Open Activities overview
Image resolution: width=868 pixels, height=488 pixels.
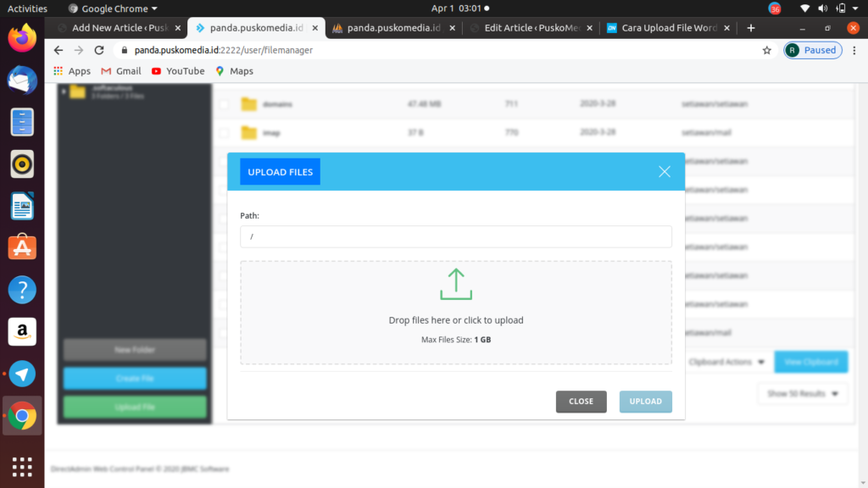27,8
